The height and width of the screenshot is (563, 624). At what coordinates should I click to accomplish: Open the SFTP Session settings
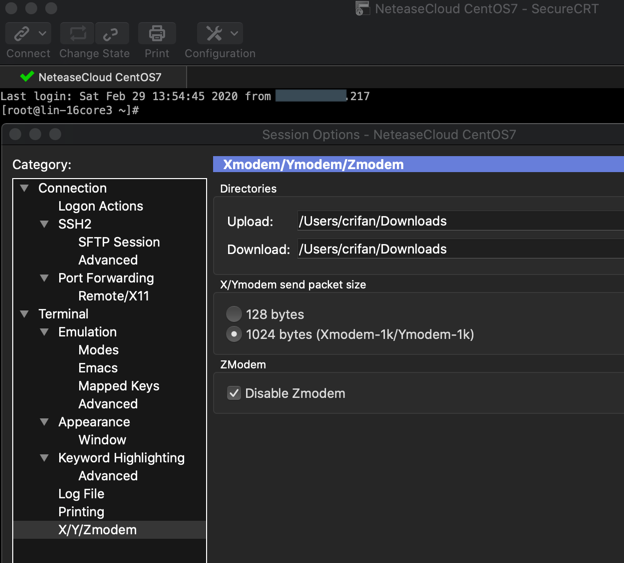(118, 242)
